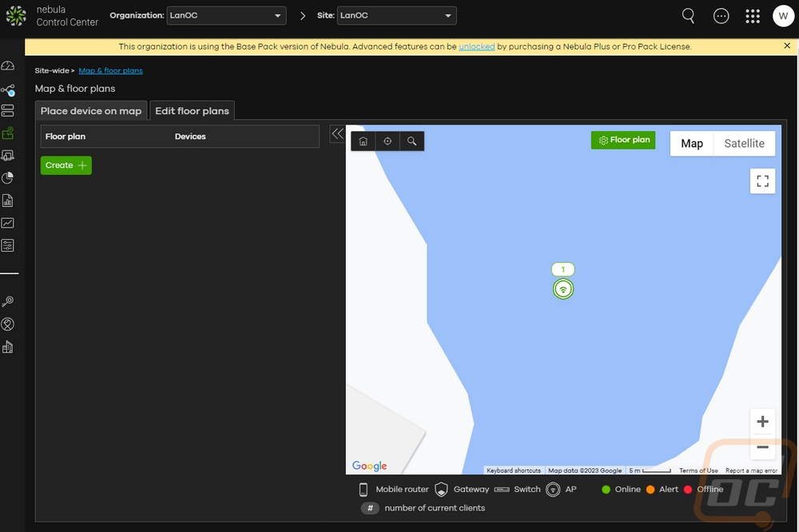
Task: Open the dashboard gauge icon in sidebar
Action: (8, 66)
